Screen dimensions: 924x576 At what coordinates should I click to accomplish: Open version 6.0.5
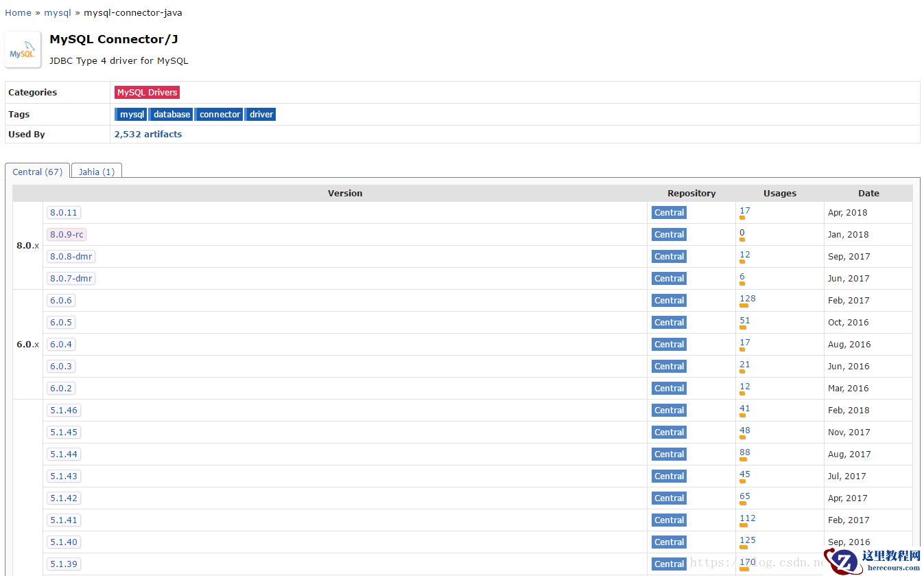[61, 322]
